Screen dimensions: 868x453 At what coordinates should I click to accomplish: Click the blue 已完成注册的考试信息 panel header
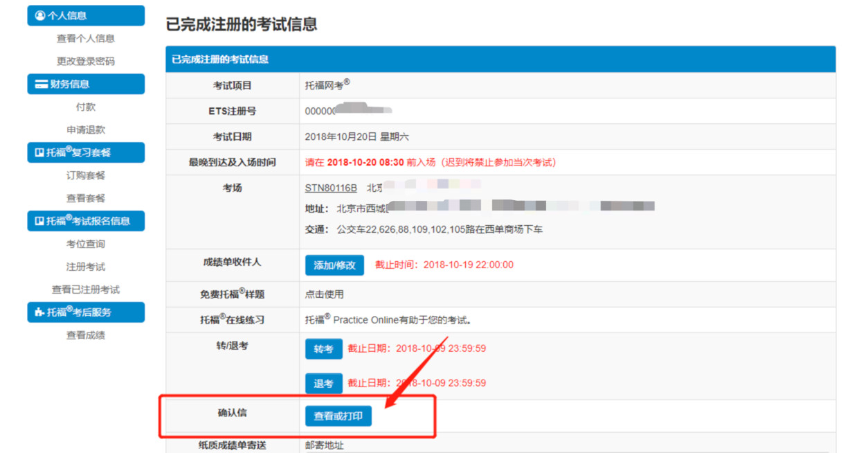coord(500,60)
